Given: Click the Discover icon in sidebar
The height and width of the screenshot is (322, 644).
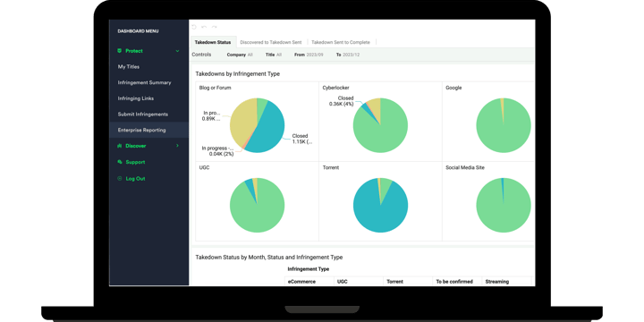Looking at the screenshot, I should pos(120,146).
